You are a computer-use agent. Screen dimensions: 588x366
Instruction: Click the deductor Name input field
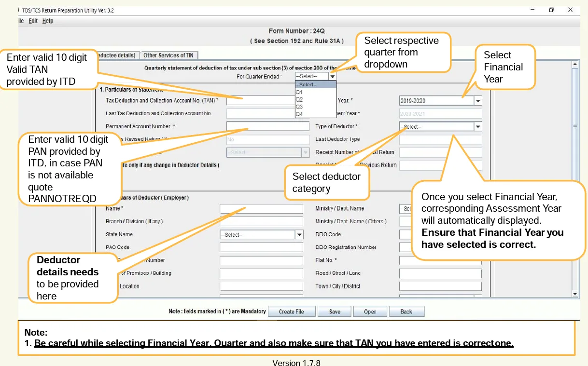261,209
